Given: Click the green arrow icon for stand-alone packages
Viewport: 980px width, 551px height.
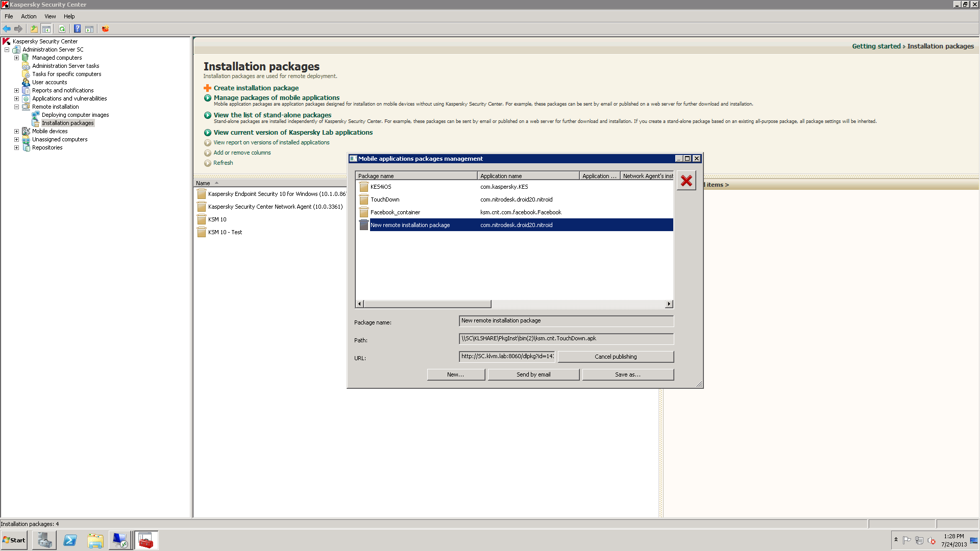Looking at the screenshot, I should pos(208,115).
